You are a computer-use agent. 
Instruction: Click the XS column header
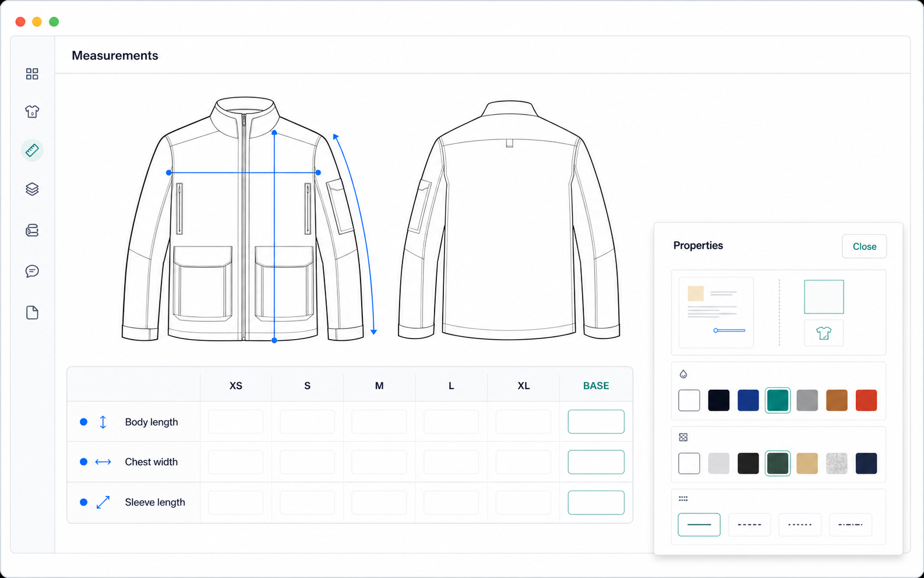[235, 386]
